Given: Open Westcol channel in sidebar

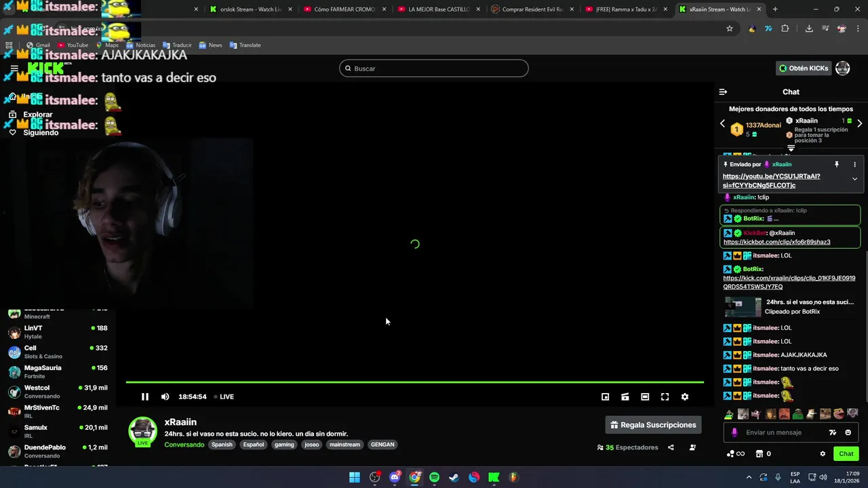Looking at the screenshot, I should click(58, 392).
